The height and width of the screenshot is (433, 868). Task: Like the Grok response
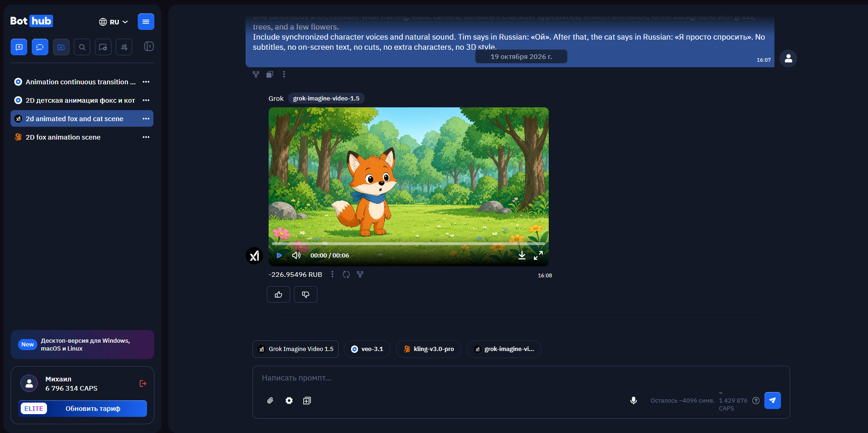278,294
